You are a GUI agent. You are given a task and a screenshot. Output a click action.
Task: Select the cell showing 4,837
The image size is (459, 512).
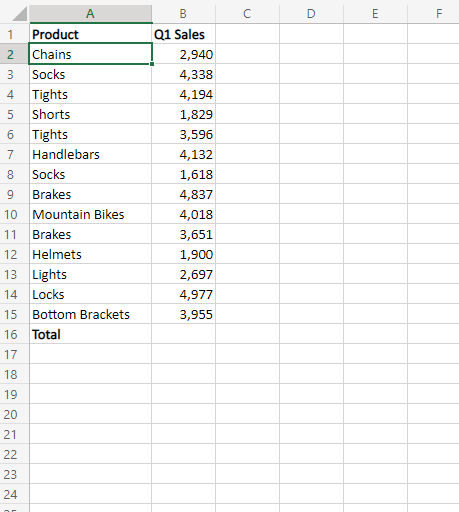pyautogui.click(x=183, y=194)
